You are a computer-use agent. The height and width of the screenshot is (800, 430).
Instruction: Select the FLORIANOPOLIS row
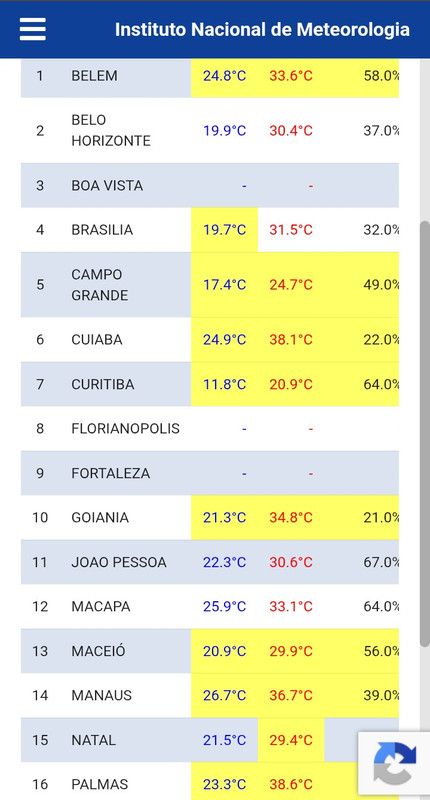210,429
